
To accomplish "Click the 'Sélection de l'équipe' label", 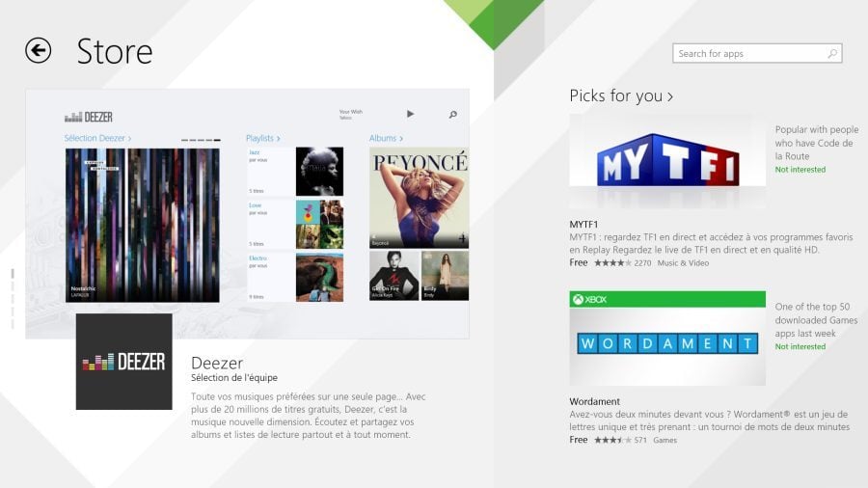I will coord(234,377).
